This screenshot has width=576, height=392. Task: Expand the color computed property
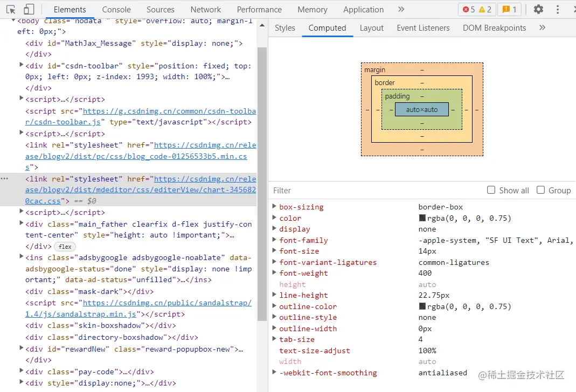274,218
